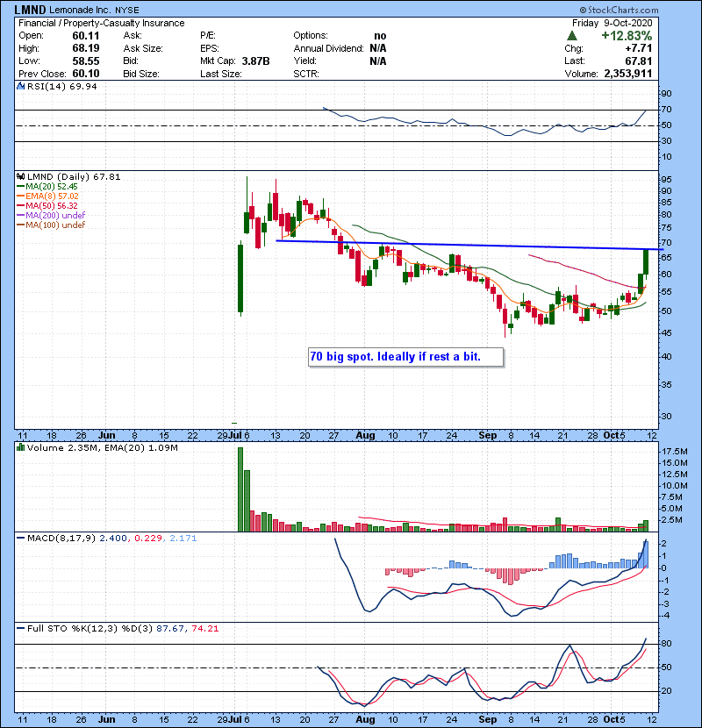The width and height of the screenshot is (702, 728).
Task: Click the Mkt Cap value 3.87B
Action: 255,61
